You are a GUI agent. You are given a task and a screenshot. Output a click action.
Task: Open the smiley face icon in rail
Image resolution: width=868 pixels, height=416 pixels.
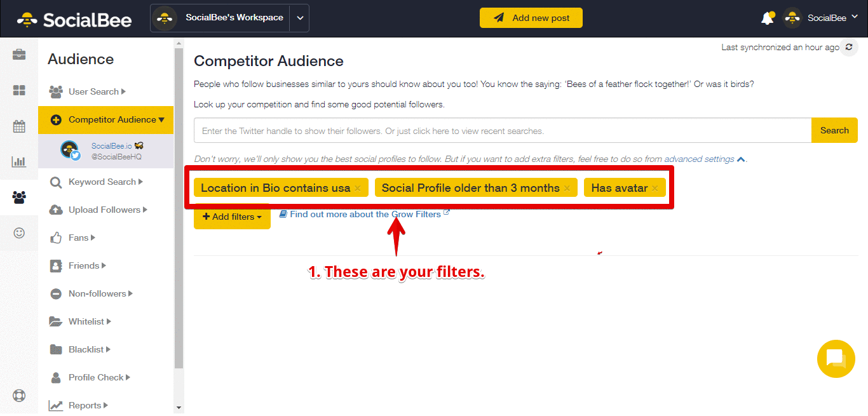click(19, 232)
